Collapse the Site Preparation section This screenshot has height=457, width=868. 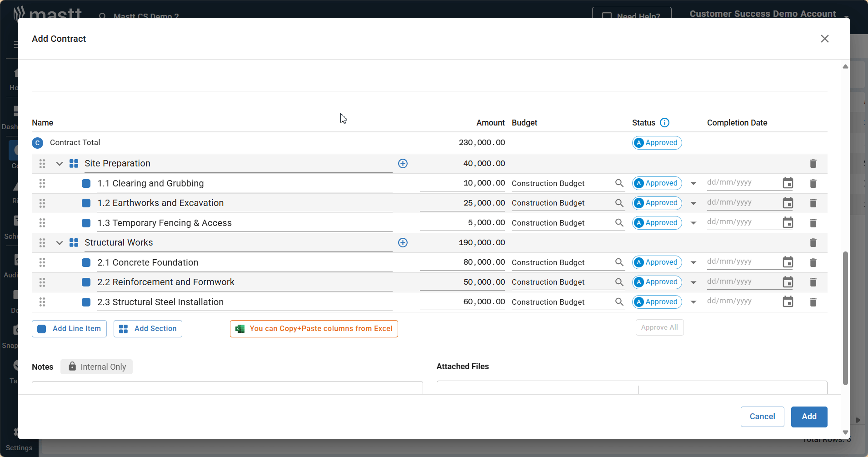[59, 163]
